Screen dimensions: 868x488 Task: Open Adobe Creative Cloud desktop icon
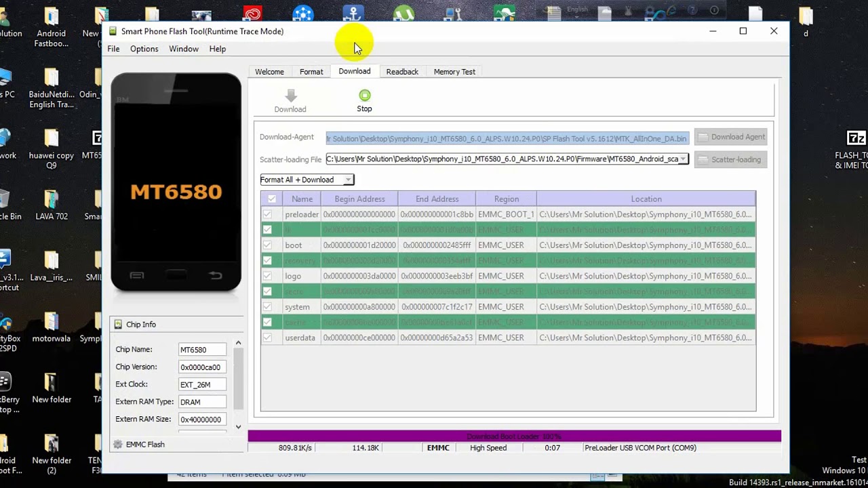pos(253,13)
